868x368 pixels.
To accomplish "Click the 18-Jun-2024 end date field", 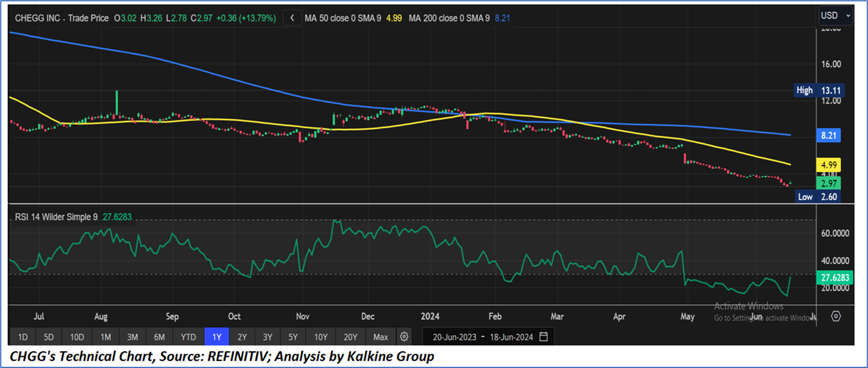I will 510,337.
